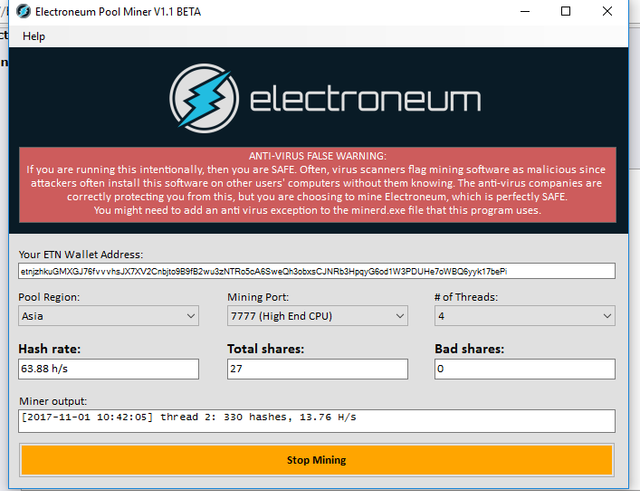
Task: Open the Mining Port dropdown
Action: click(318, 316)
